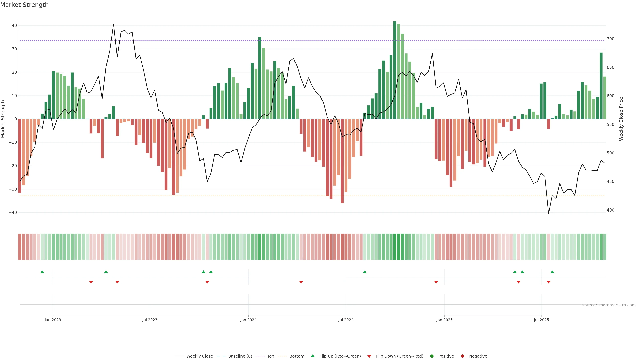This screenshot has height=362, width=644.
Task: Click last green flip-up marker after Jul 2025
Action: tap(552, 272)
